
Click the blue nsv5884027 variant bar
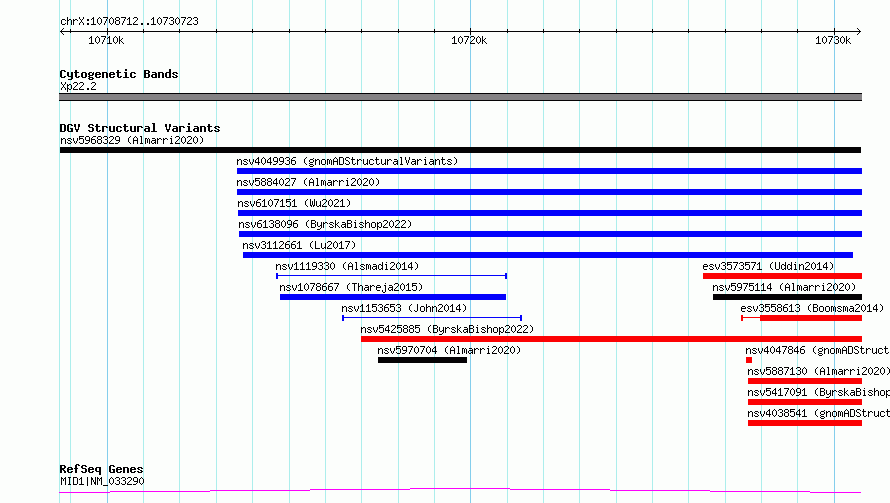point(549,192)
